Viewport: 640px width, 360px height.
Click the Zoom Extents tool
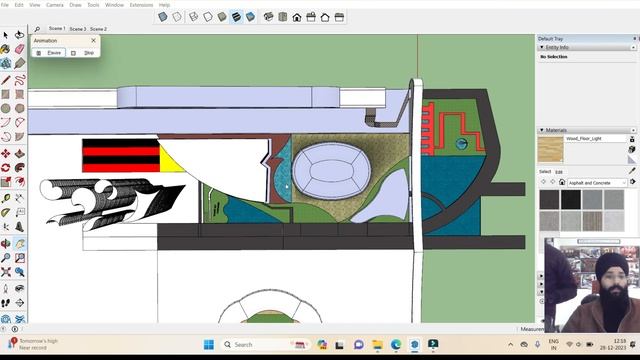pos(6,272)
